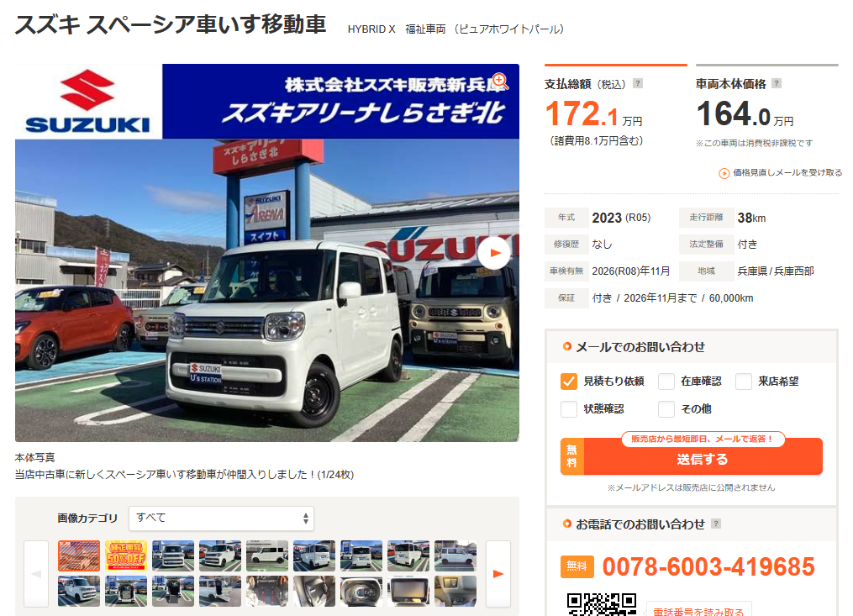Click the orange 送信する button
Viewport: 853px width, 616px height.
[692, 456]
